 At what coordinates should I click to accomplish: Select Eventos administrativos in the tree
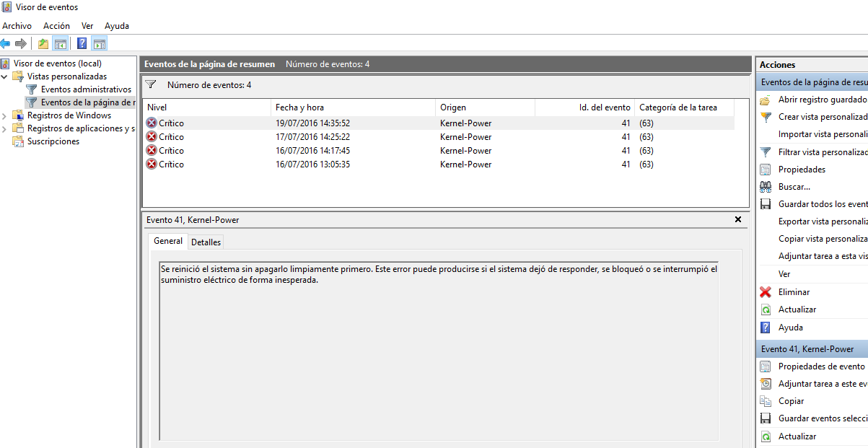(x=86, y=89)
